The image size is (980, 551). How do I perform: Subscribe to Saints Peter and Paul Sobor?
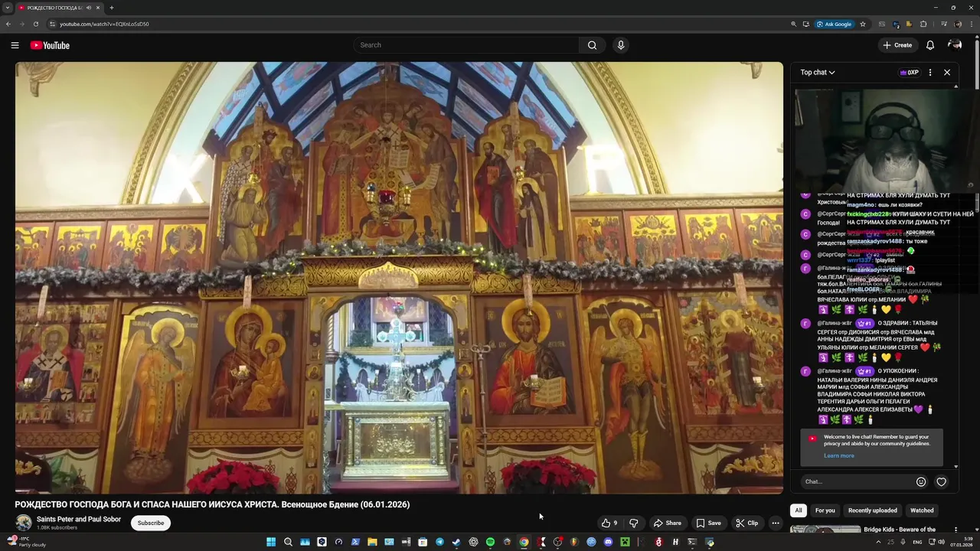[x=151, y=523]
